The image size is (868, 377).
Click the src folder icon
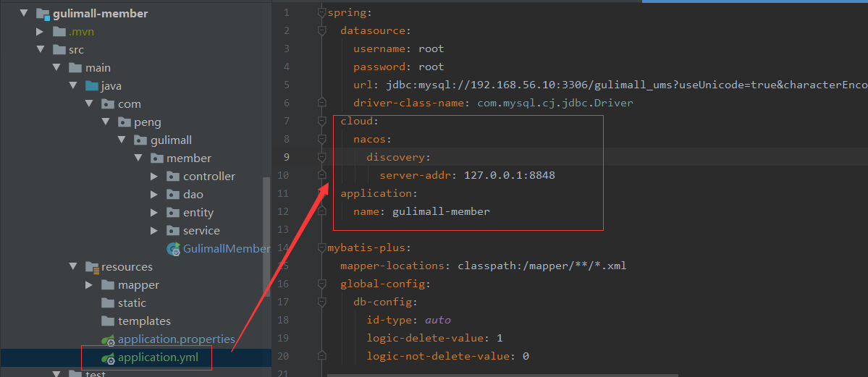pyautogui.click(x=59, y=50)
